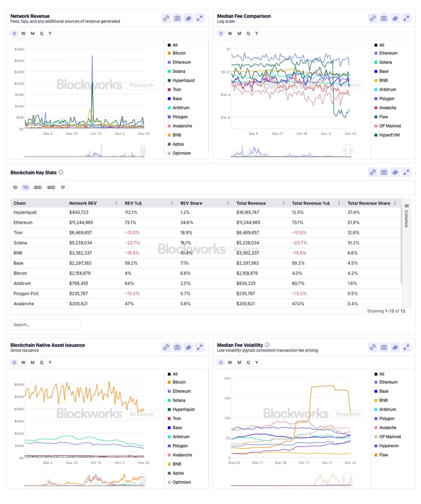This screenshot has height=504, width=421.
Task: Click info icon next to Blockchain Key Stats
Action: point(61,172)
